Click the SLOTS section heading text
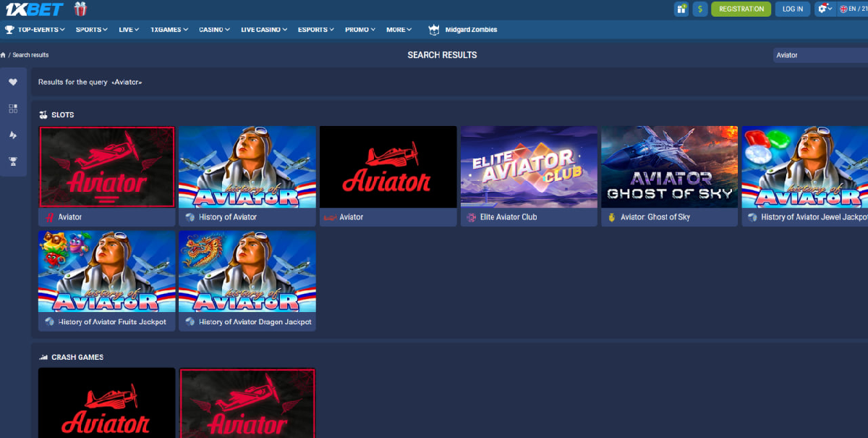This screenshot has width=868, height=438. click(x=63, y=115)
